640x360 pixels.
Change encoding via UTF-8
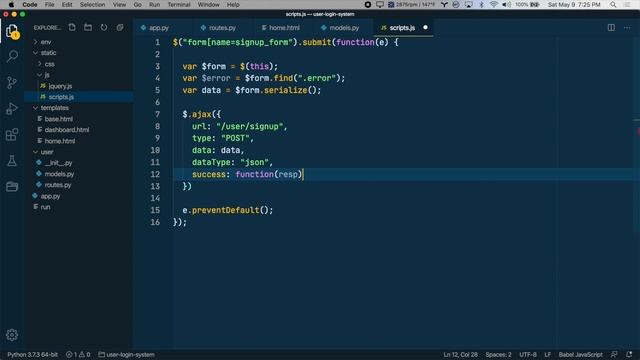tap(528, 354)
